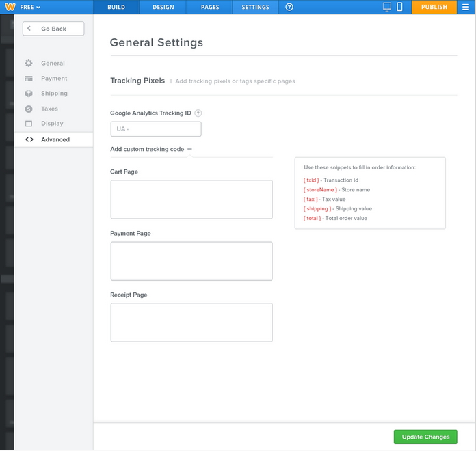Click the green Update Changes button
476x451 pixels.
pos(425,437)
